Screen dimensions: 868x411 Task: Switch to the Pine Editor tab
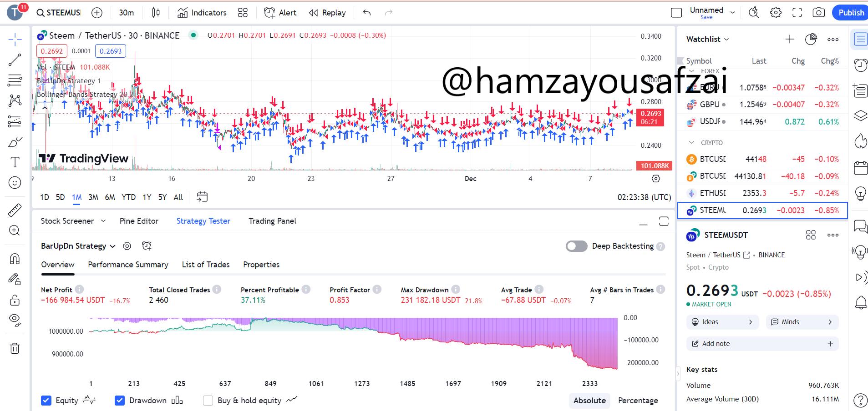coord(139,221)
